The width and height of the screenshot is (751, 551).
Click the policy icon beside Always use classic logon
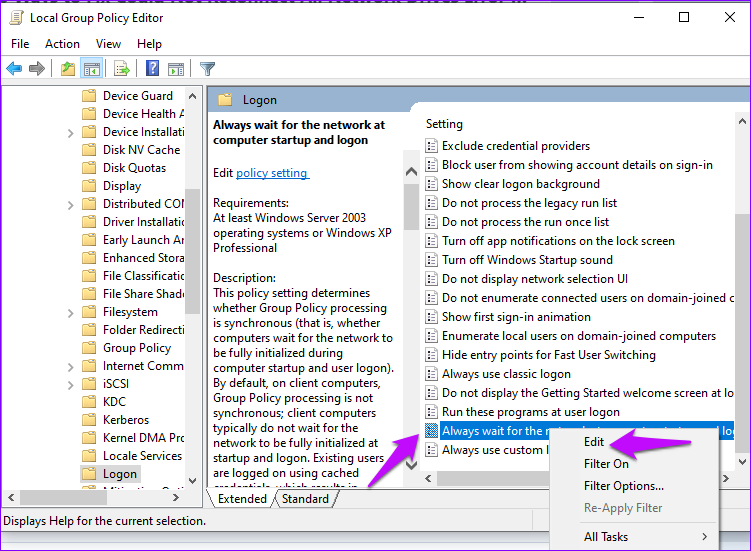[x=432, y=374]
